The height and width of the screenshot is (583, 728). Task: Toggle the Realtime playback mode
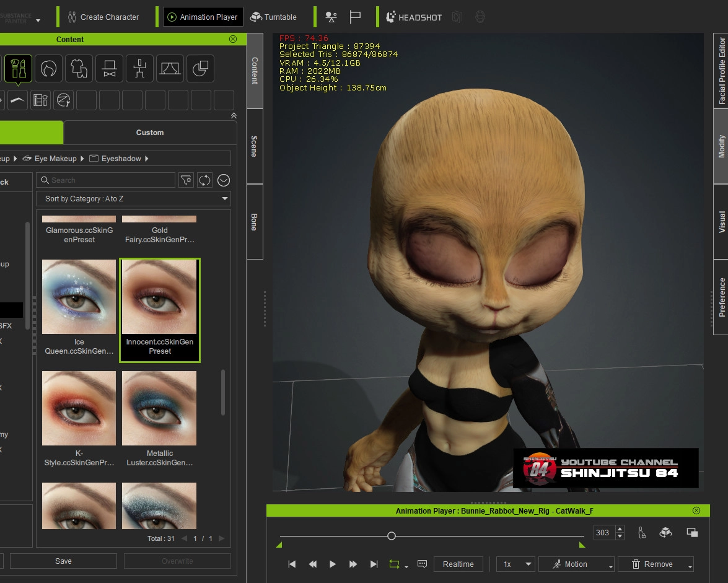tap(458, 564)
